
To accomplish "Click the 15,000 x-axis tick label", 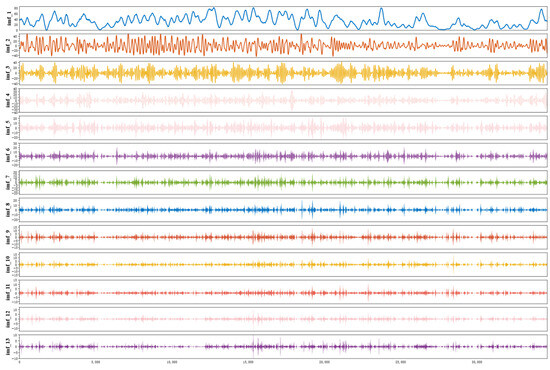I will 248,362.
